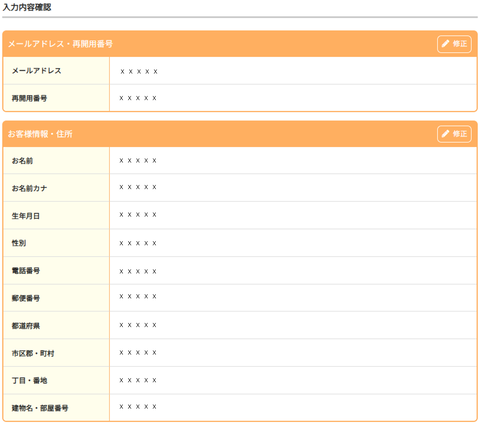Click the value in the 性別 row
This screenshot has width=480, height=427.
click(138, 243)
